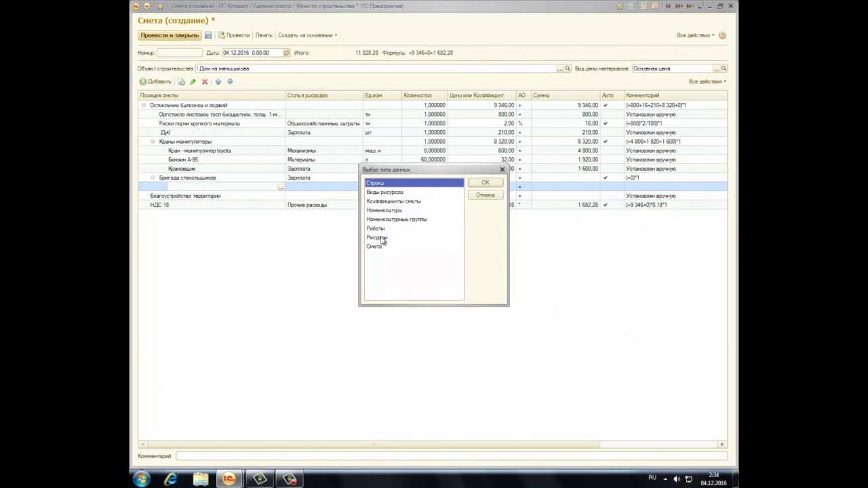Collapse the Бригада стекольщиков group
The image size is (868, 488).
153,178
